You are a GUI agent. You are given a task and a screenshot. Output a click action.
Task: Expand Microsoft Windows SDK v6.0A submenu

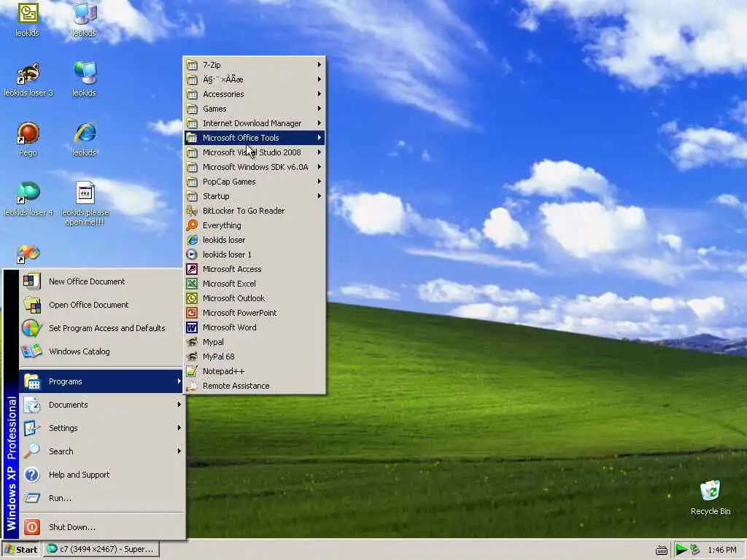255,167
